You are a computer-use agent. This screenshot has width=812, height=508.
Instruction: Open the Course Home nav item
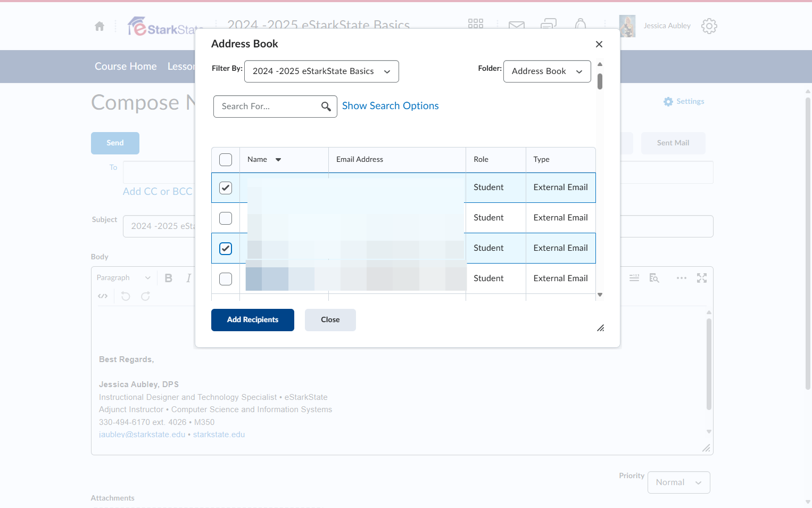coord(126,67)
